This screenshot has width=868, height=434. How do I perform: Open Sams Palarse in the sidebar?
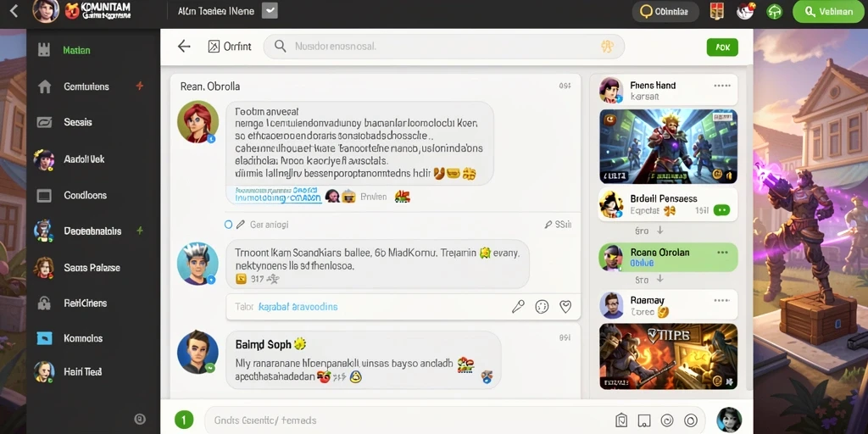point(92,268)
